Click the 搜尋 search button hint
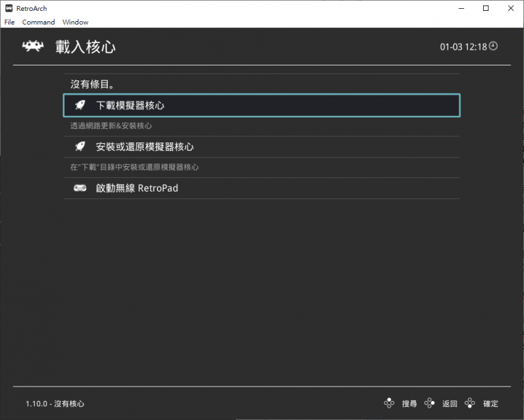 pos(409,404)
